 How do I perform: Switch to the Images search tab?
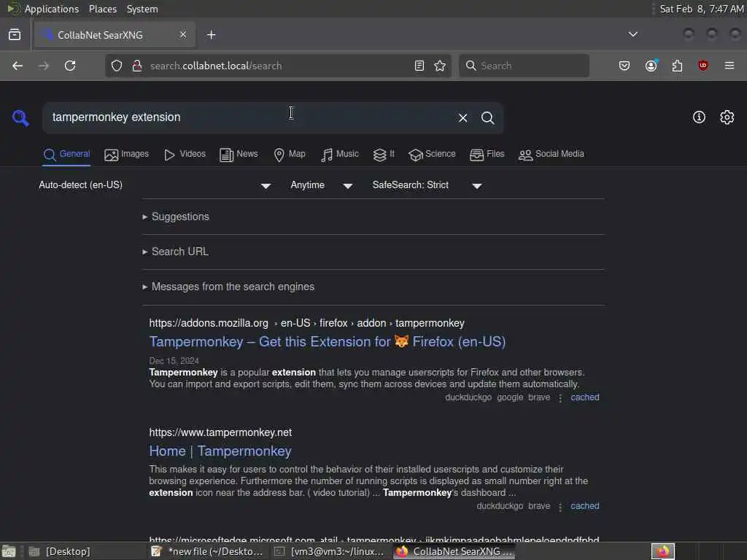(x=127, y=155)
